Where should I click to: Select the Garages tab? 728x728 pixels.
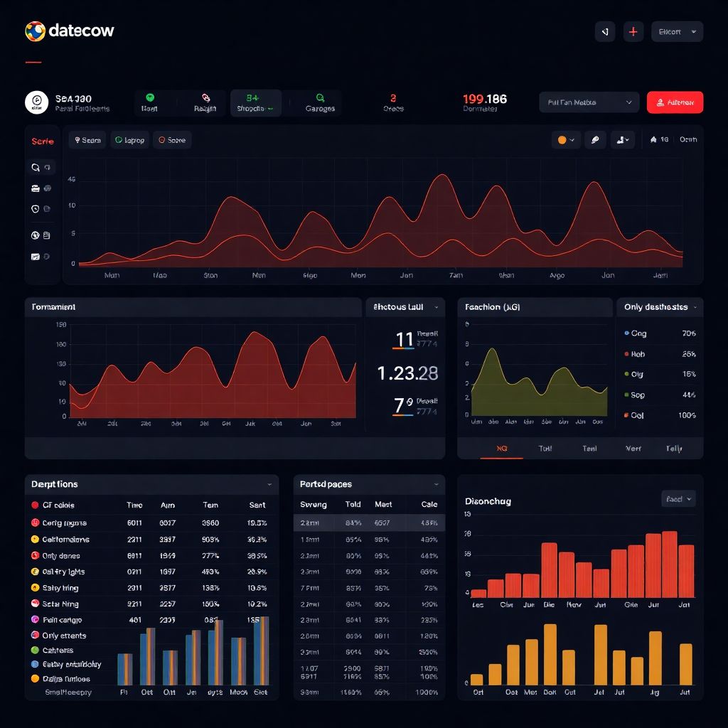click(x=320, y=103)
